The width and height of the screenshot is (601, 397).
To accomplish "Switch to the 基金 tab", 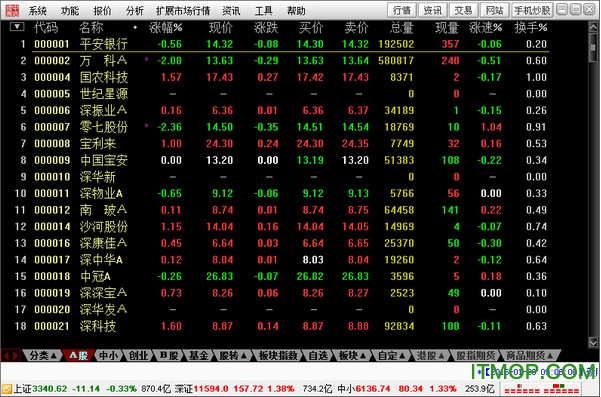I will point(198,356).
